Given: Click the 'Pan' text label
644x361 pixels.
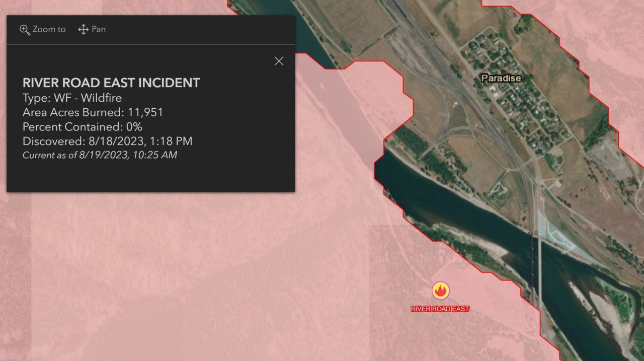Looking at the screenshot, I should [x=99, y=29].
